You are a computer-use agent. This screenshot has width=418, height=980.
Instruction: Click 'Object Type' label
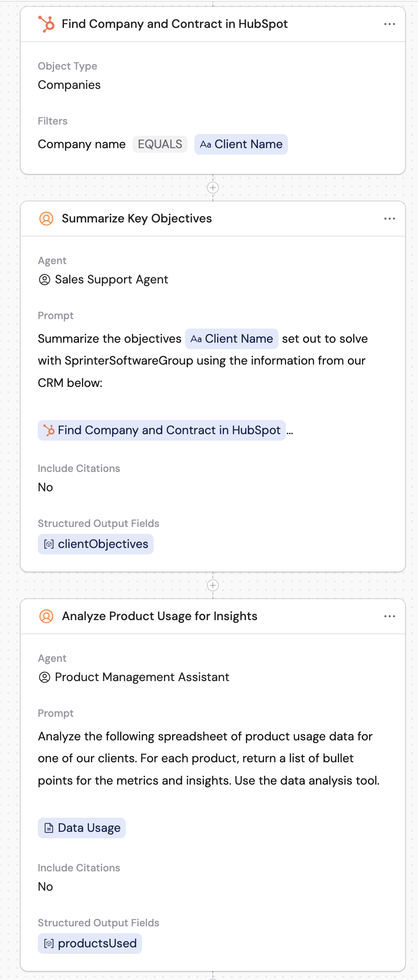pos(67,66)
